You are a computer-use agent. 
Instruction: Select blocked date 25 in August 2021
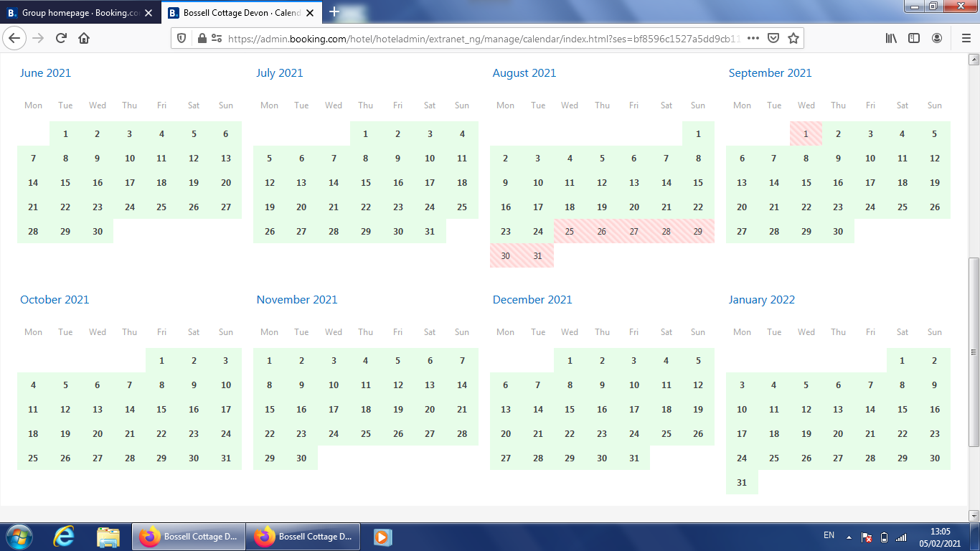click(x=570, y=231)
